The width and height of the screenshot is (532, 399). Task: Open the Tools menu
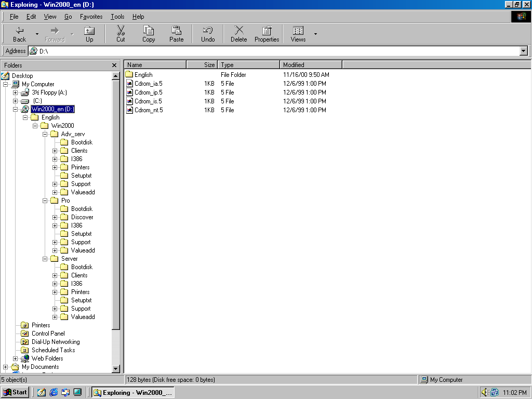pos(117,17)
